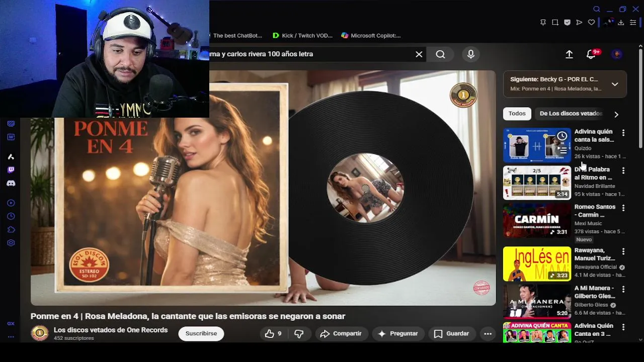The image size is (644, 362).
Task: Open YouTube notifications bell
Action: 592,54
